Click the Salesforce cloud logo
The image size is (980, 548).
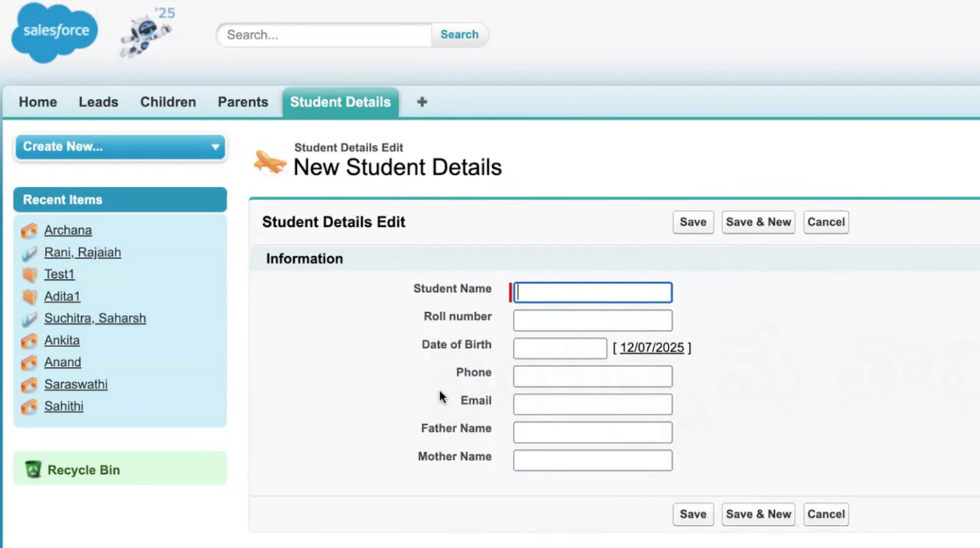tap(55, 33)
